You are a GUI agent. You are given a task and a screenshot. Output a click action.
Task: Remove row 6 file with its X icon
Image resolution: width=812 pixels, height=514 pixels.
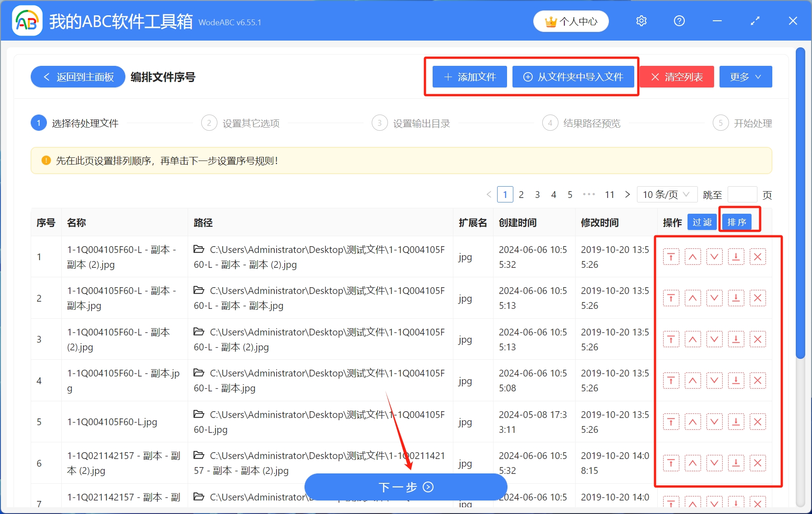coord(757,463)
